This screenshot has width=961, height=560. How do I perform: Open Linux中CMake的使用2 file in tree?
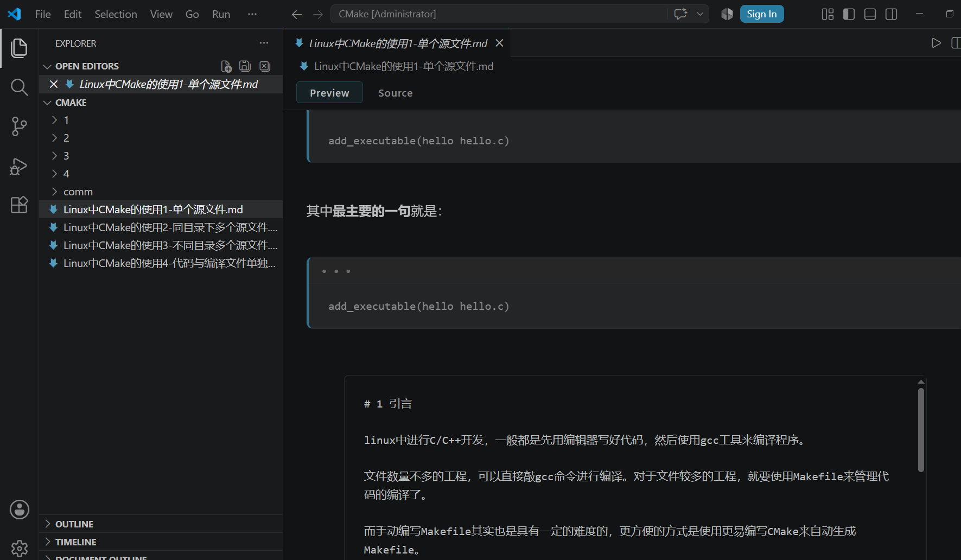pyautogui.click(x=161, y=227)
